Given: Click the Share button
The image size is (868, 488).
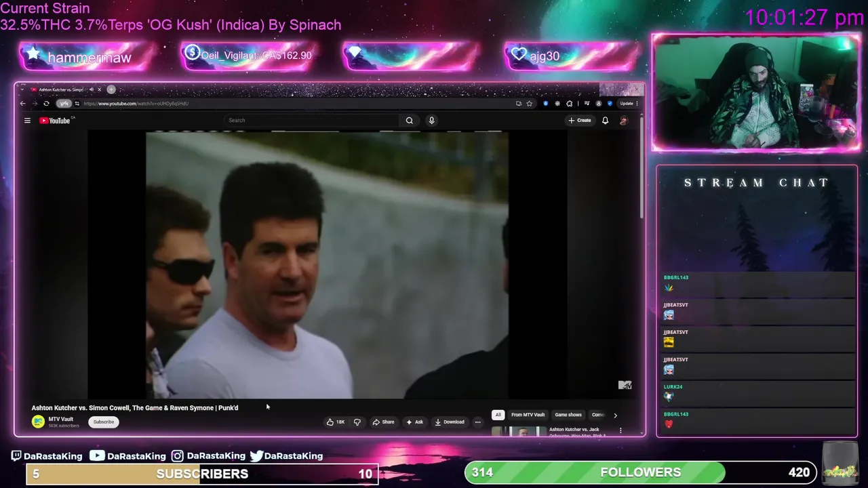Looking at the screenshot, I should pyautogui.click(x=383, y=422).
